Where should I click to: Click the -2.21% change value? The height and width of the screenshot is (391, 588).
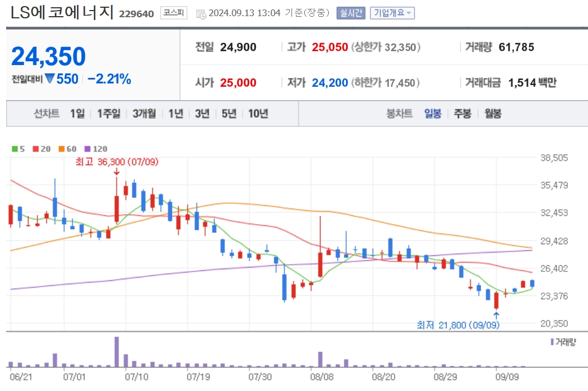109,79
